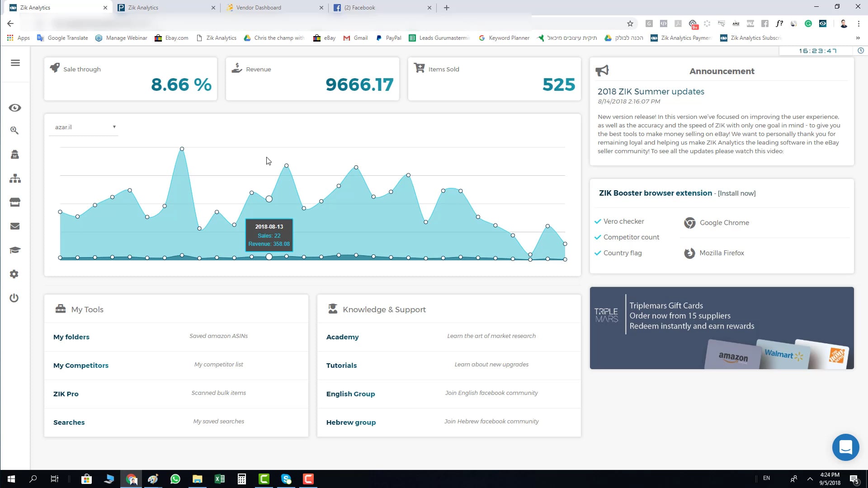
Task: Open the Keyword Planner bookmark
Action: 504,38
